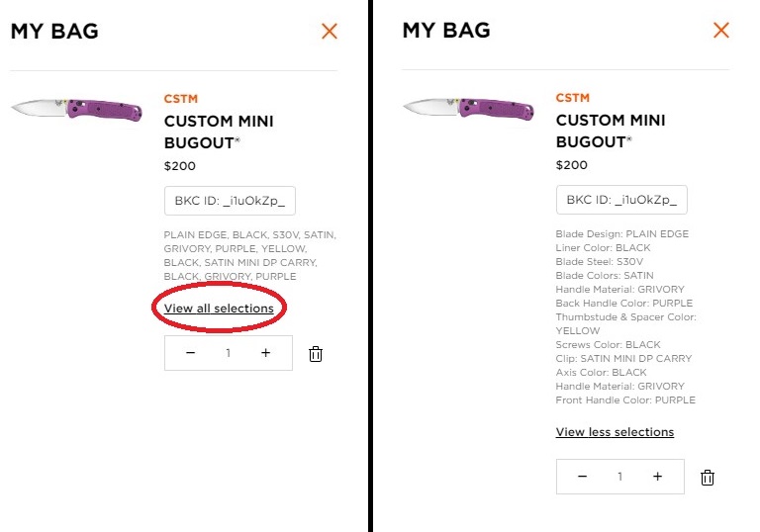Decrease quantity with minus below View less selections

point(583,477)
